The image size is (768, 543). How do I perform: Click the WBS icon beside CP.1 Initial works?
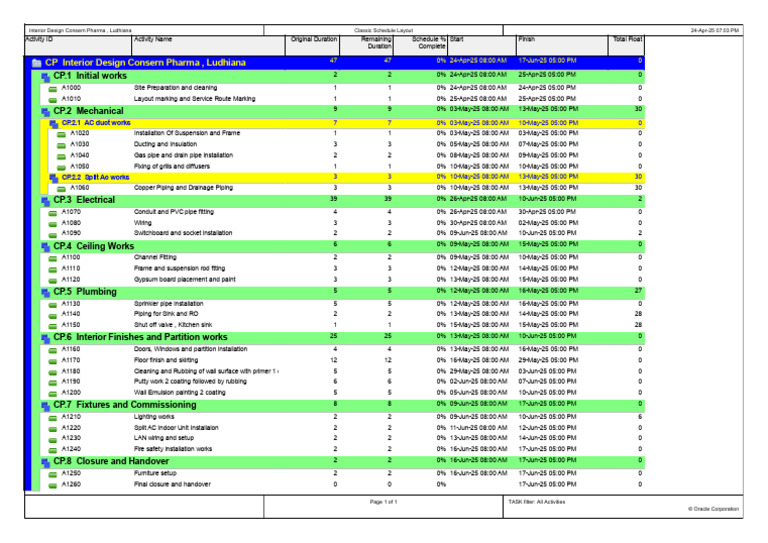pyautogui.click(x=46, y=76)
